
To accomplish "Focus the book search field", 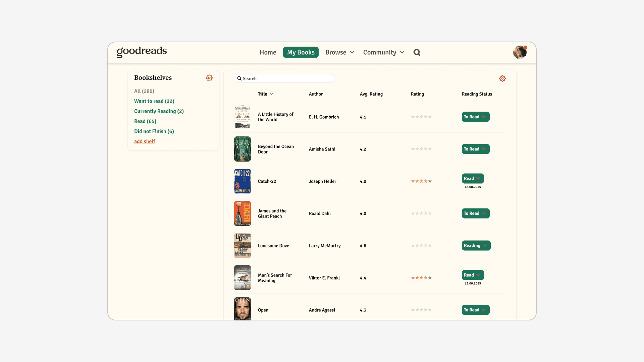I will click(x=284, y=78).
